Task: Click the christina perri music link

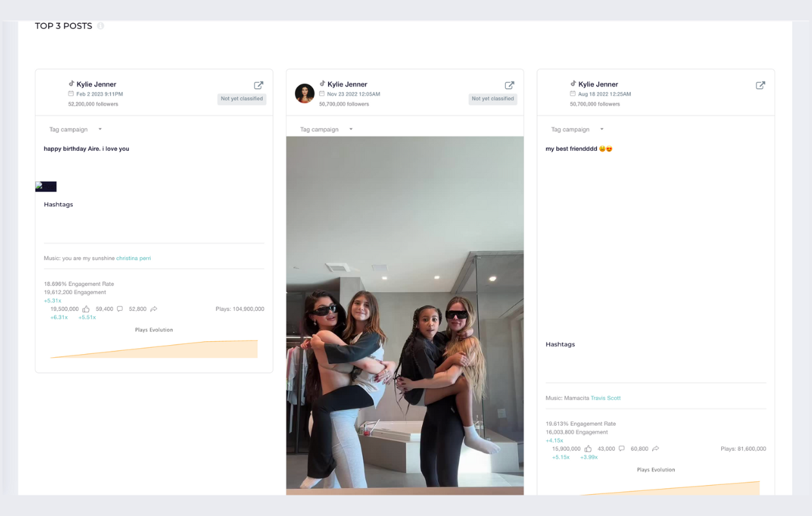Action: [133, 258]
